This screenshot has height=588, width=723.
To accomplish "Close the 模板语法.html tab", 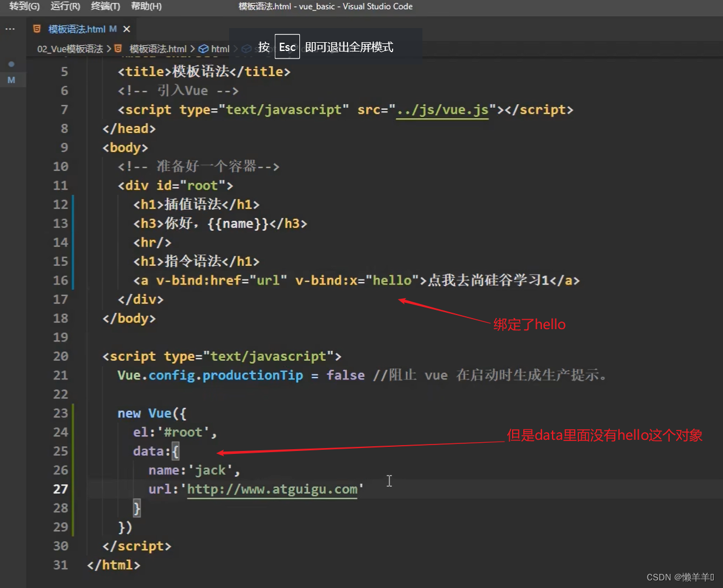I will coord(127,29).
